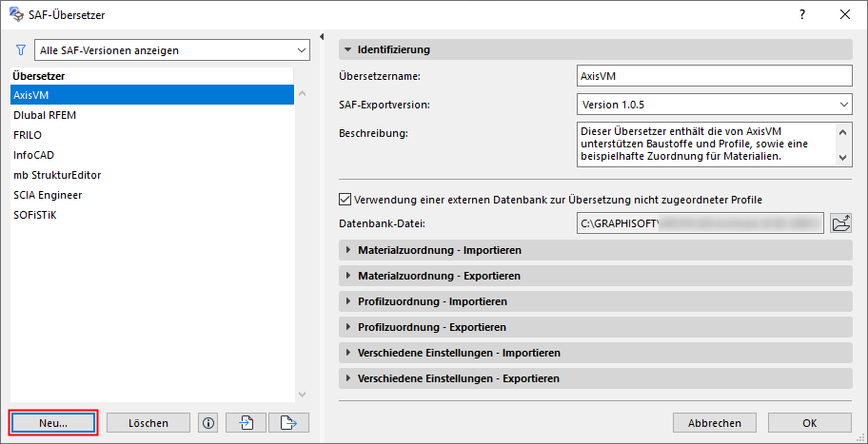Click description scrollbar up arrow

tap(842, 131)
